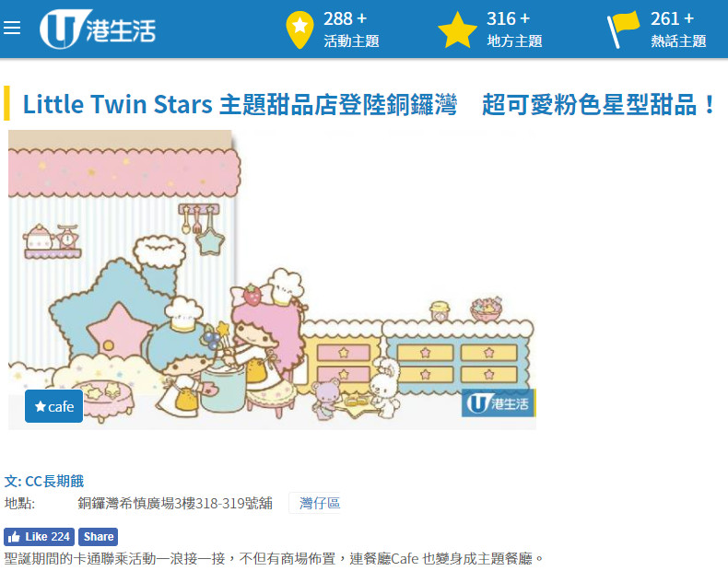Click the U港生活 watermark on the image

point(499,403)
